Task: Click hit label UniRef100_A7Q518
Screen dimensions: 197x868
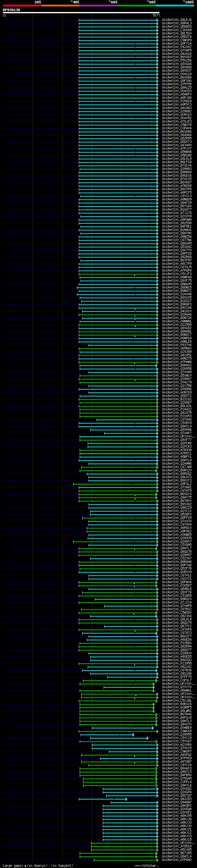Action: (x=177, y=846)
